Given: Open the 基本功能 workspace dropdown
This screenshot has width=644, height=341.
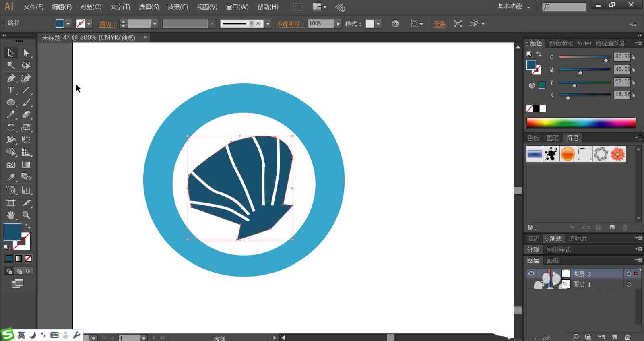Looking at the screenshot, I should (514, 6).
